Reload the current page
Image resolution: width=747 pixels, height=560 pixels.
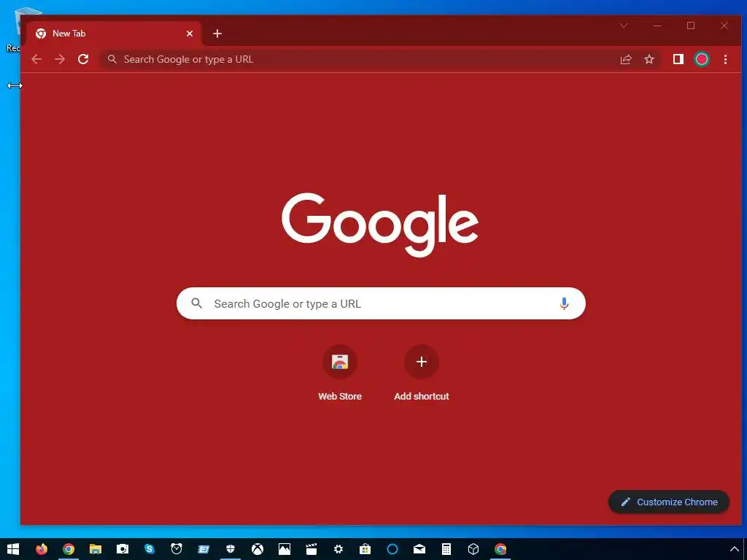coord(83,59)
